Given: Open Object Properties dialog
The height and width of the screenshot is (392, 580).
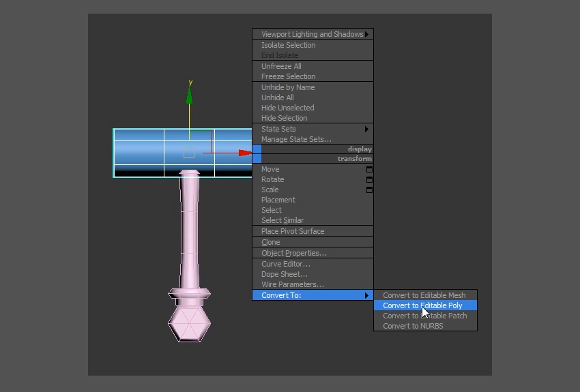Looking at the screenshot, I should [293, 253].
